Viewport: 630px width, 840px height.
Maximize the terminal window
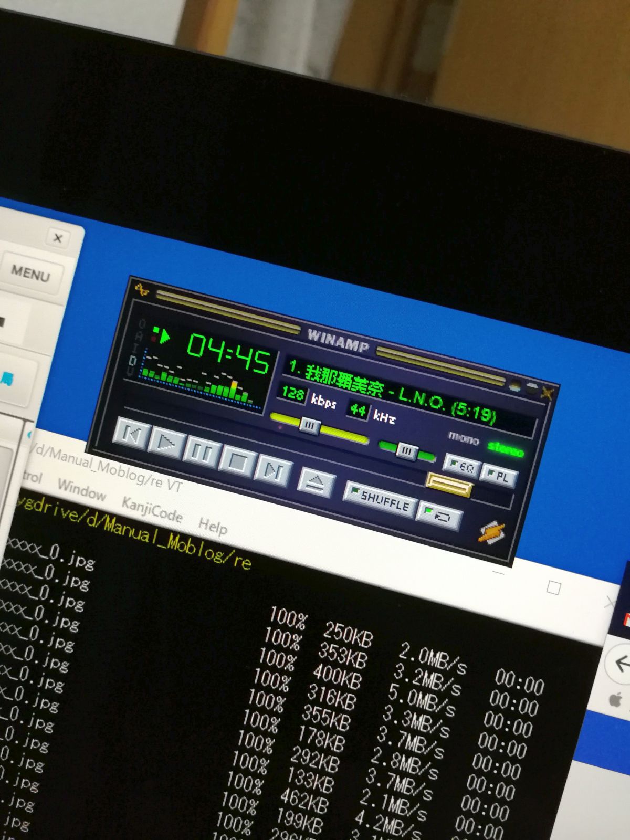pos(553,587)
